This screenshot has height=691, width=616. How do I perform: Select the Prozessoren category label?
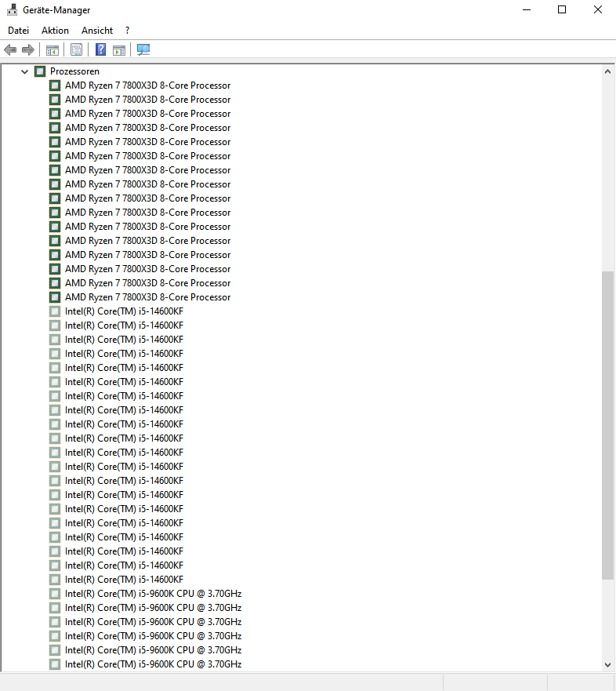pos(74,71)
